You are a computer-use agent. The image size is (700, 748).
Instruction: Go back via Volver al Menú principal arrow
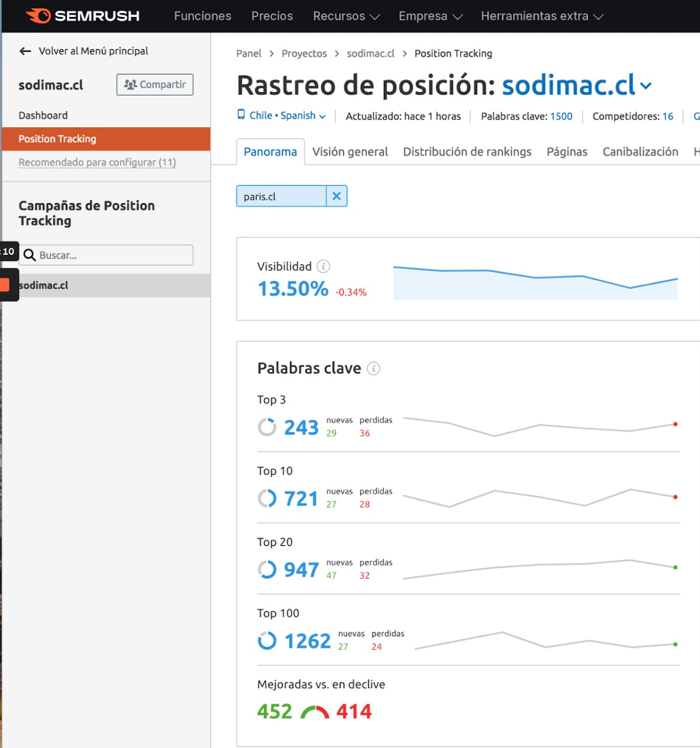click(25, 51)
